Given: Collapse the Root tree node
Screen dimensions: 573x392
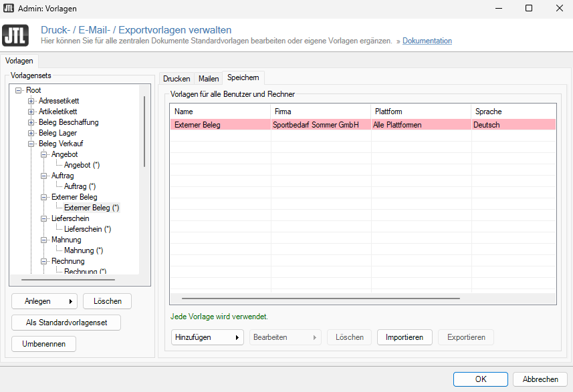Looking at the screenshot, I should point(18,90).
